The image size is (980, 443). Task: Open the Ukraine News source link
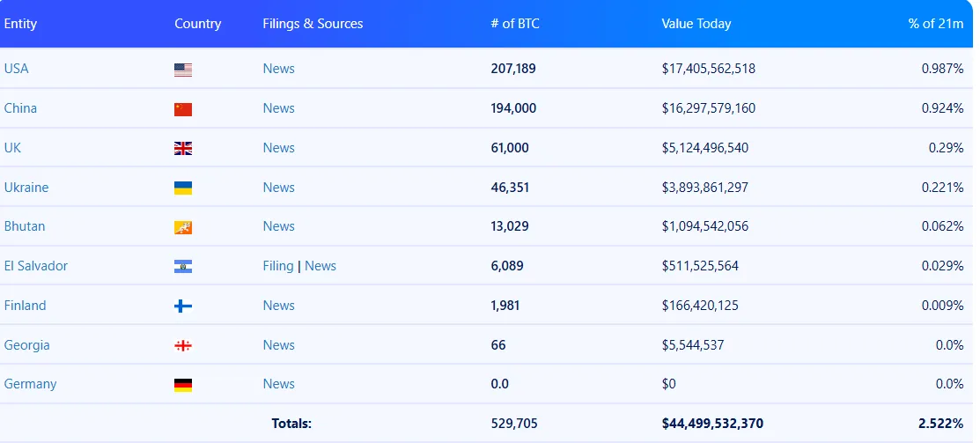278,188
